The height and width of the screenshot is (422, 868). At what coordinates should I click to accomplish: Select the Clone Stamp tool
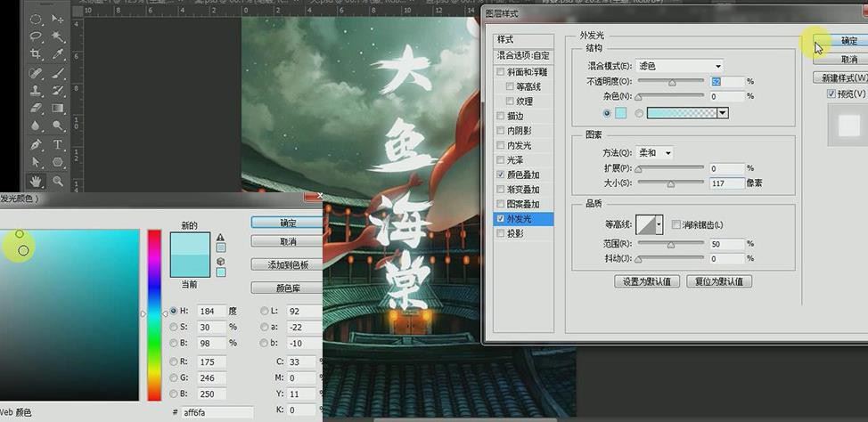[36, 90]
